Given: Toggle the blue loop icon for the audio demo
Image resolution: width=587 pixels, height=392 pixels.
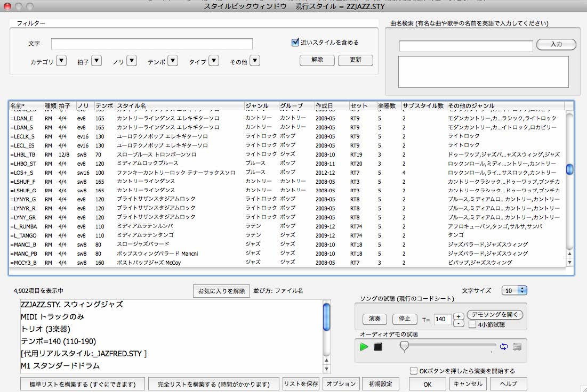Looking at the screenshot, I should click(x=504, y=347).
